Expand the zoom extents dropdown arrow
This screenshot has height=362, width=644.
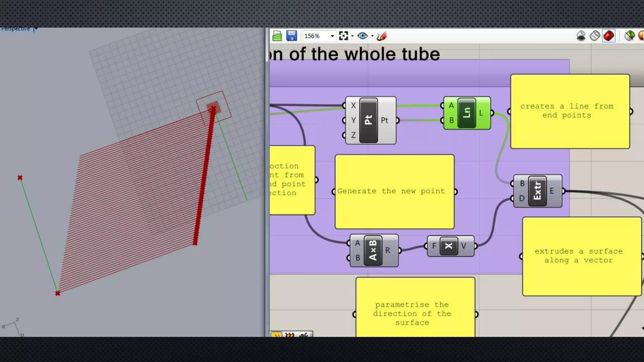tap(352, 36)
